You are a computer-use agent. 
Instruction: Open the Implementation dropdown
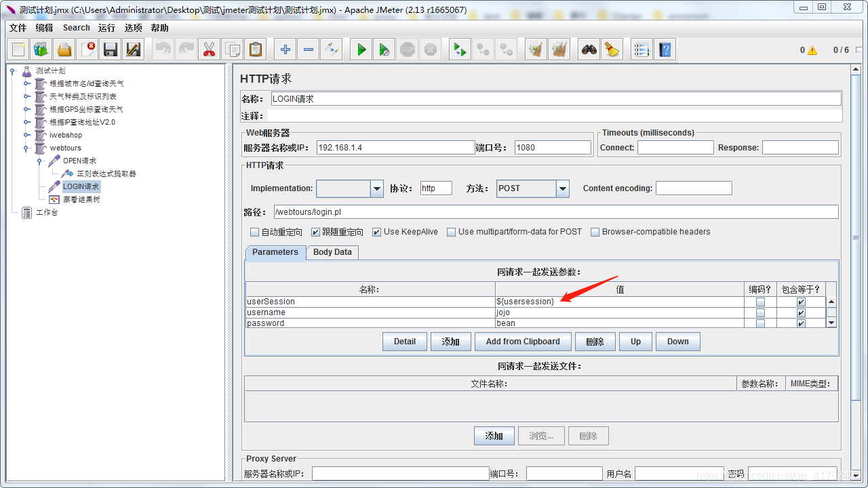pyautogui.click(x=377, y=188)
